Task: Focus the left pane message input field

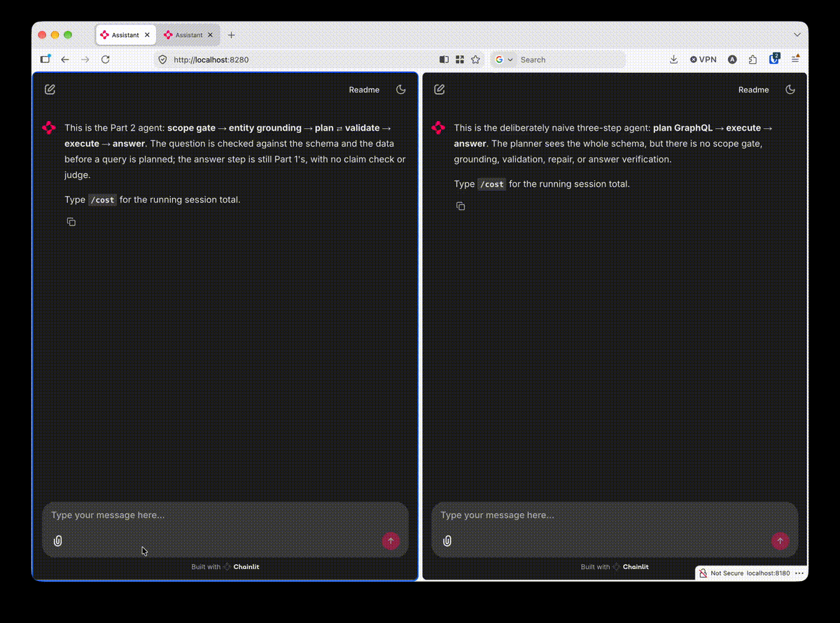Action: (x=225, y=515)
